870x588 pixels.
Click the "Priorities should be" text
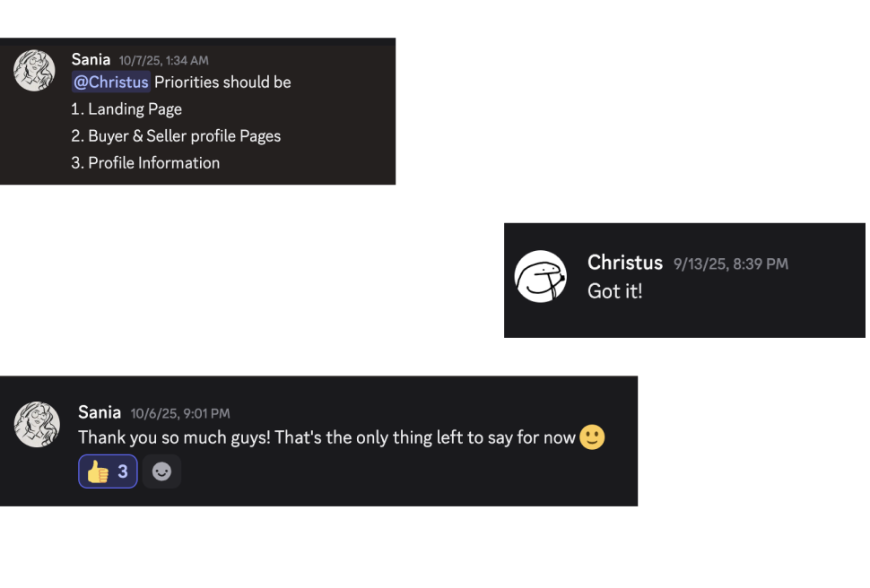click(x=222, y=82)
